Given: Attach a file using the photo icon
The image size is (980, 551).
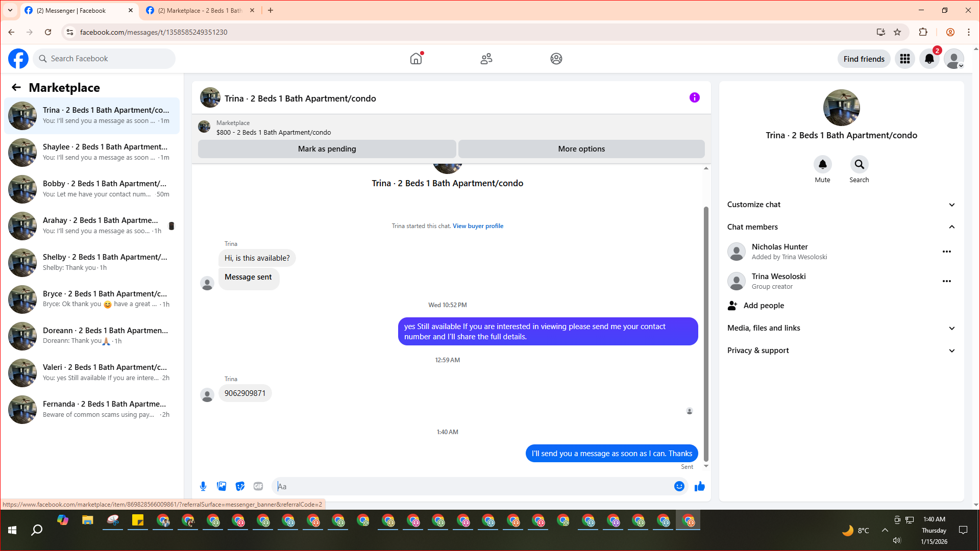Looking at the screenshot, I should (222, 486).
